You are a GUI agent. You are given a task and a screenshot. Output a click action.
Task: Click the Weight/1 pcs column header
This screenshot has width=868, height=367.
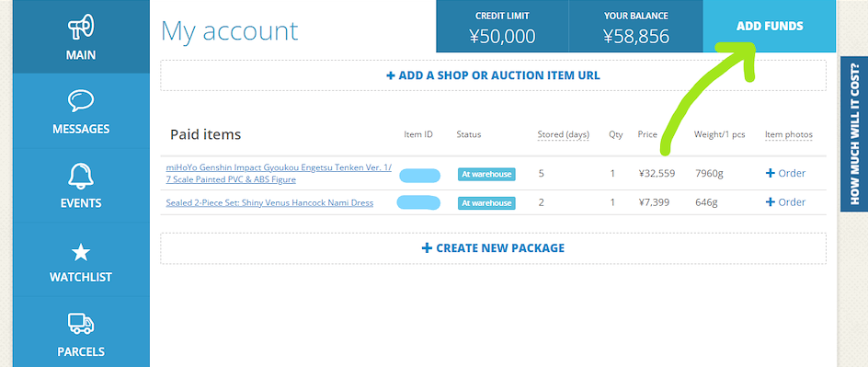pos(720,134)
